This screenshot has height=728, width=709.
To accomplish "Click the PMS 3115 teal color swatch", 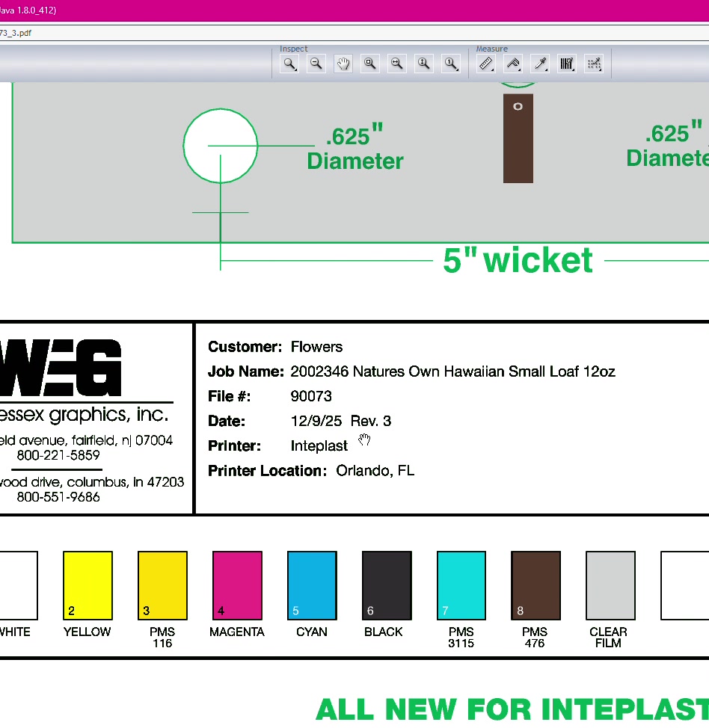I will tap(461, 585).
